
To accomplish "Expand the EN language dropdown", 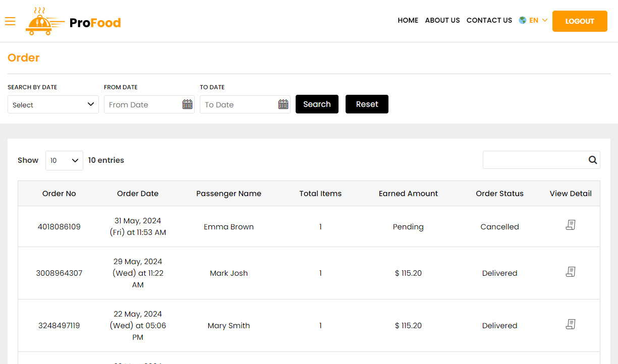I will (538, 20).
